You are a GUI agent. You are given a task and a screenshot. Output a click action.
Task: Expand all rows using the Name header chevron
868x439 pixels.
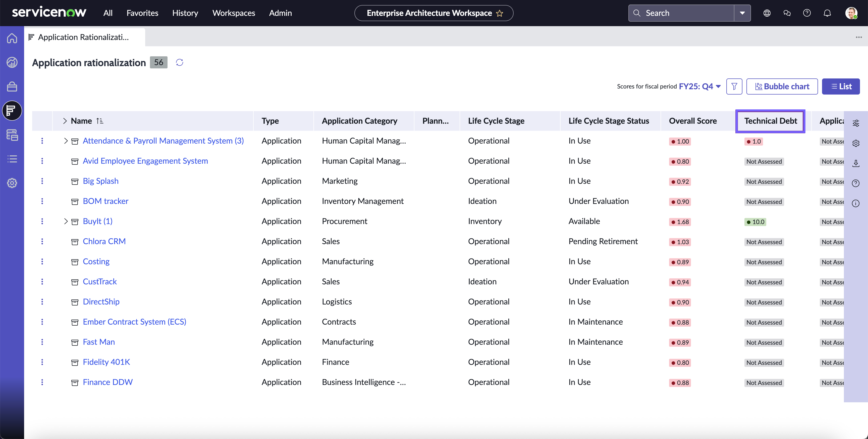65,121
